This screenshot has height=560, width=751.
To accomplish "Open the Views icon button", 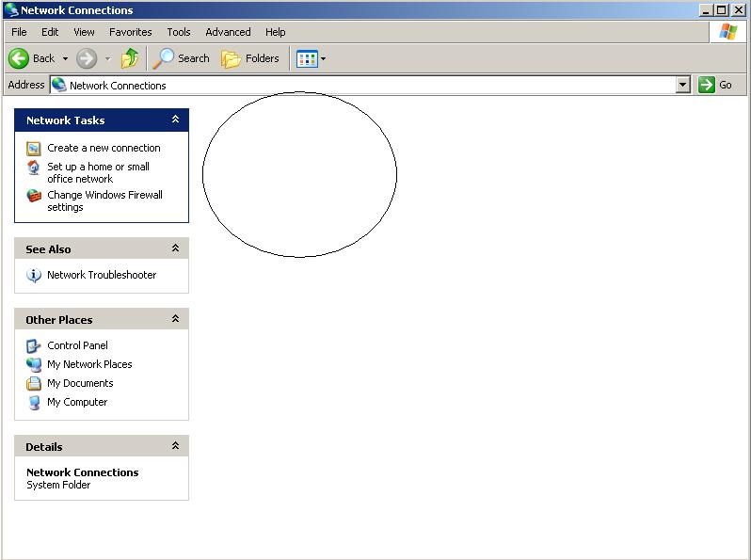I will click(x=307, y=59).
